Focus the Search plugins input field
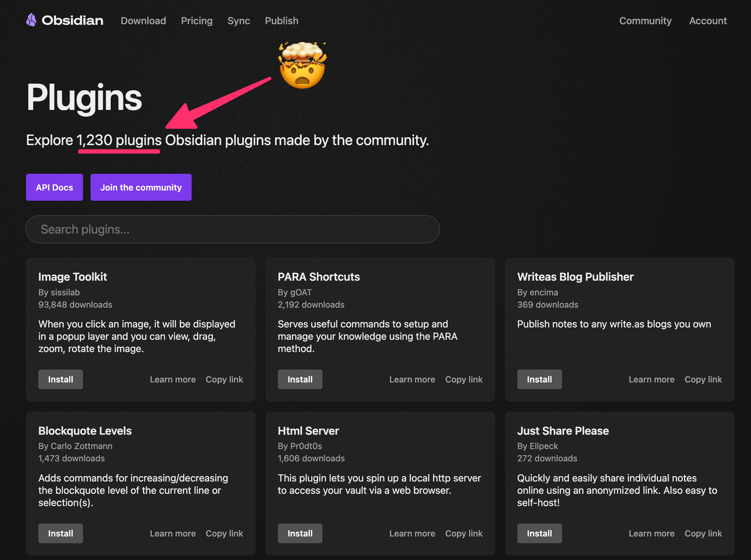Screen dimensions: 751x560 coord(232,229)
